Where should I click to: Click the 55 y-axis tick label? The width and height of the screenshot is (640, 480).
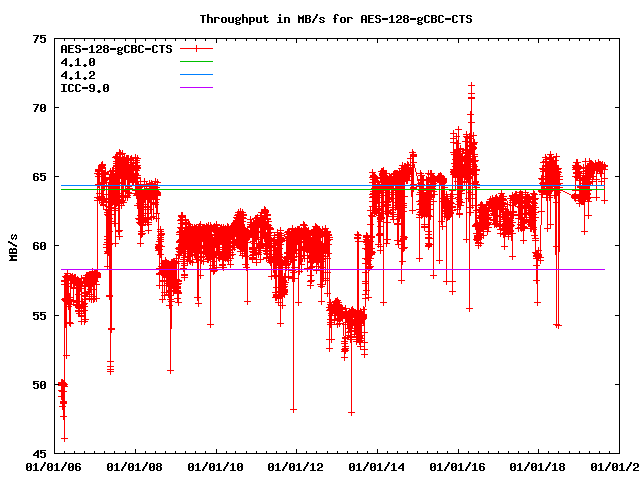click(39, 315)
